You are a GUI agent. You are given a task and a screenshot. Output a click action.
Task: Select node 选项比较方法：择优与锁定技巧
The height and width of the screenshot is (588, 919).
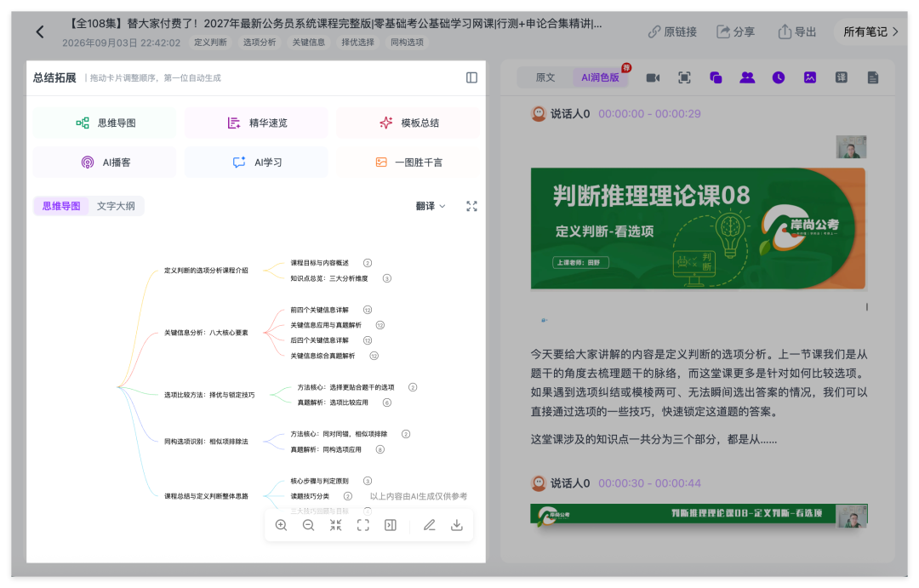(x=209, y=395)
